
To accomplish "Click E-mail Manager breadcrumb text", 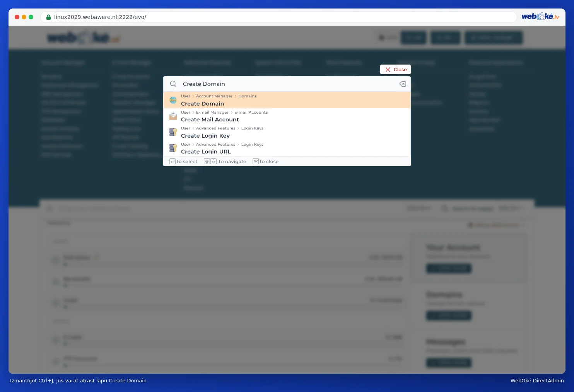I will [x=212, y=112].
